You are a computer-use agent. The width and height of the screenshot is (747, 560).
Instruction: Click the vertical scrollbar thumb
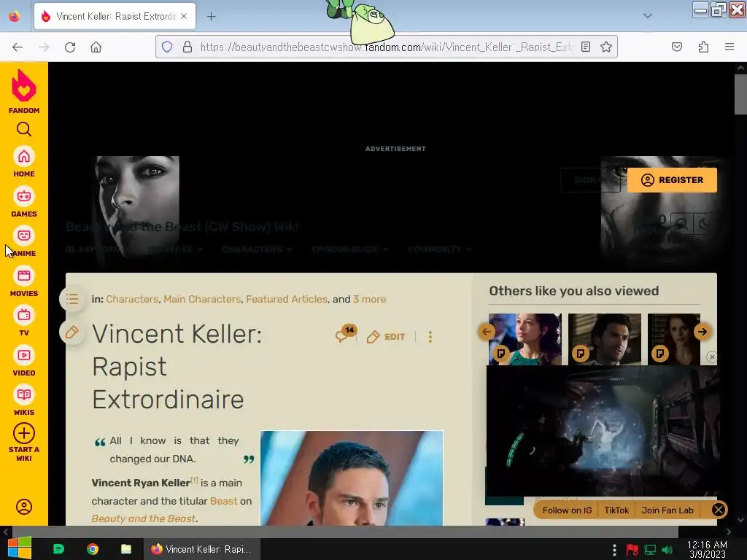740,94
